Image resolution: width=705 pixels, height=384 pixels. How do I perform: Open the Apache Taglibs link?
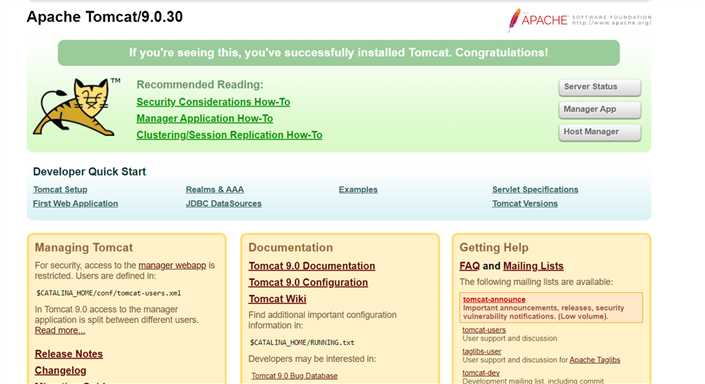coord(595,360)
